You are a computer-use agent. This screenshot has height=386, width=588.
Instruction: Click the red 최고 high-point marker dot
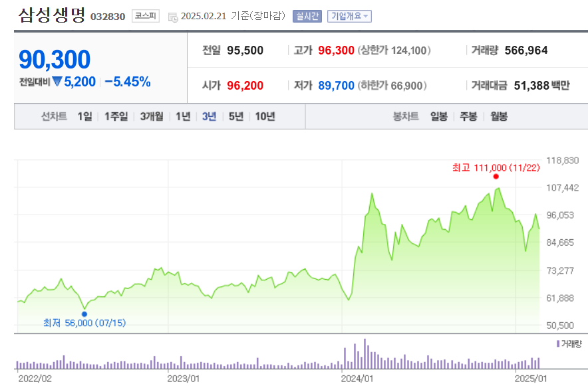pos(496,177)
